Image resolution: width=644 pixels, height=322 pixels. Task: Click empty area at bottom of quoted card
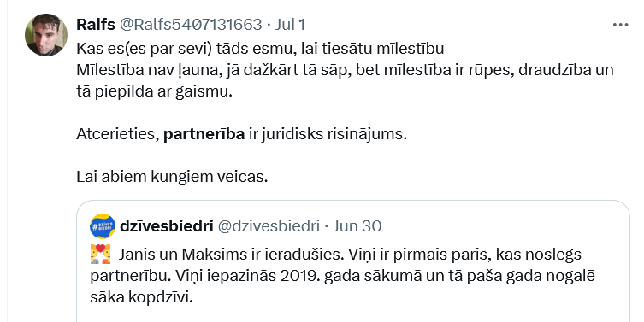tap(353, 314)
